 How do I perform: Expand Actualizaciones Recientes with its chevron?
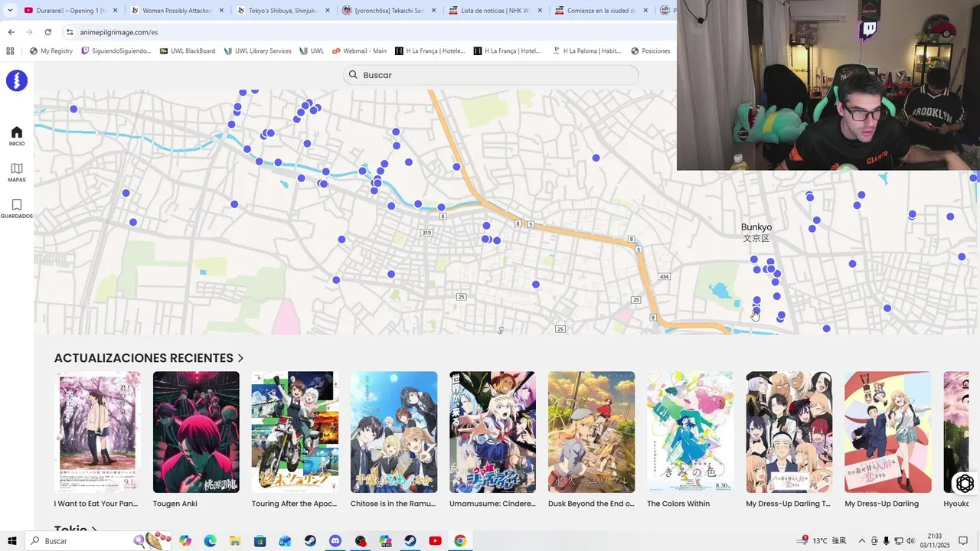tap(240, 358)
